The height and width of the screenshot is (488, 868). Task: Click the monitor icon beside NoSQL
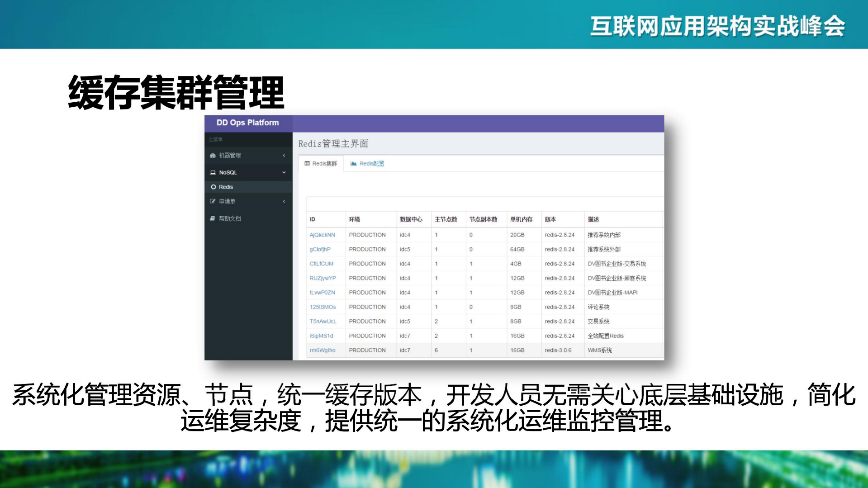coord(213,172)
